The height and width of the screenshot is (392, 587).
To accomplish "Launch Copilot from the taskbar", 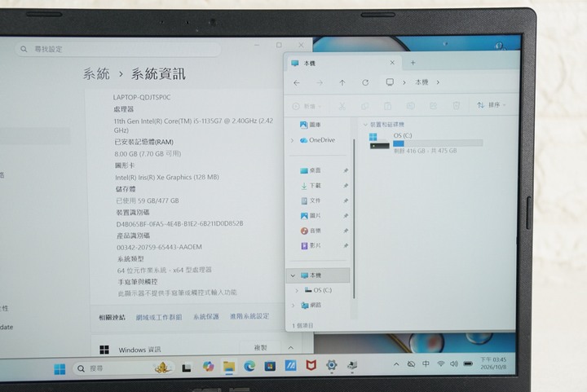I will pyautogui.click(x=208, y=367).
